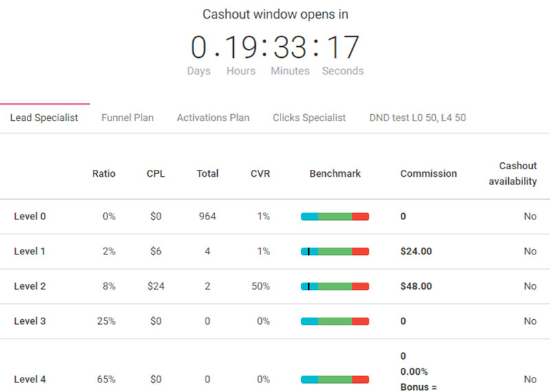Click the countdown timer hours value
Screen dimensions: 550x392
241,48
